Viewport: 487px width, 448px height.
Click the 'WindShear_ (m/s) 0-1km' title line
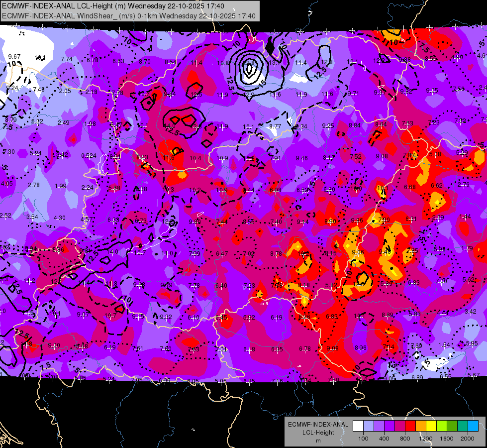click(129, 16)
